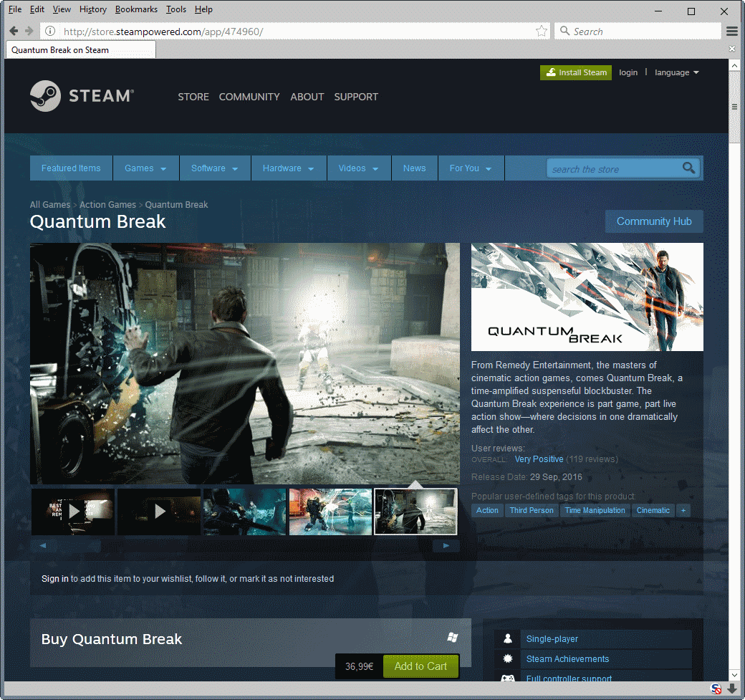Open Very Positive reviews link

pyautogui.click(x=539, y=459)
